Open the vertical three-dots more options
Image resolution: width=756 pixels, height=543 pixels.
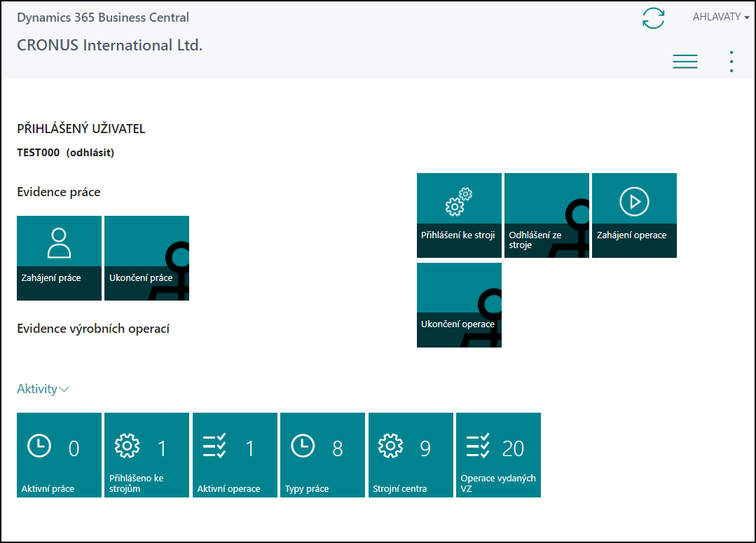731,62
